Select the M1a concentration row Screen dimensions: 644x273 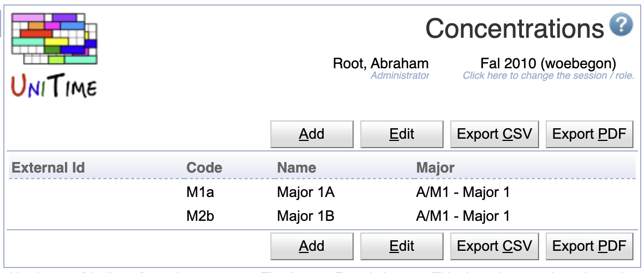(322, 192)
